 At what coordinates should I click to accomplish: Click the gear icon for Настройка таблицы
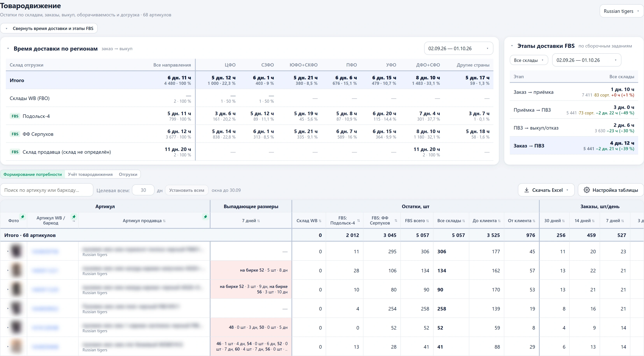586,190
